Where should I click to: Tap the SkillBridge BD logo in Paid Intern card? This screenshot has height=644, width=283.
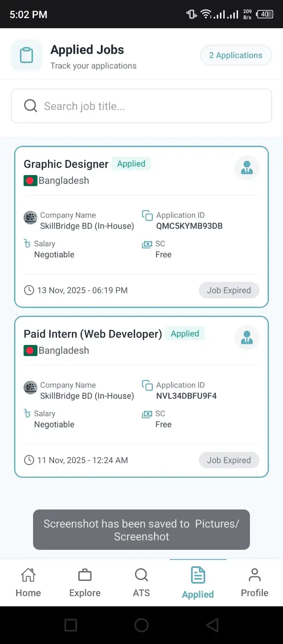[x=31, y=387]
